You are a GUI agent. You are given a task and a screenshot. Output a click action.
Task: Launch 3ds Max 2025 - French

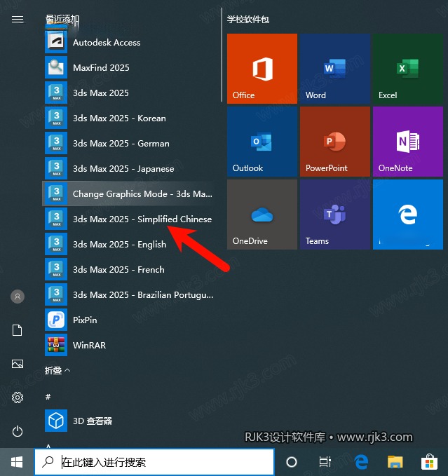coord(130,269)
